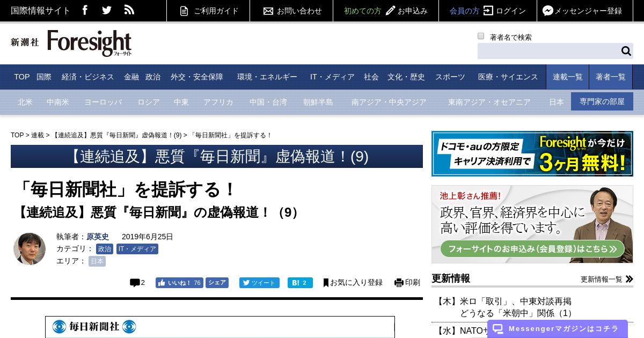Open メッセンジャー登録 messenger registration
Image resolution: width=644 pixels, height=338 pixels.
582,11
